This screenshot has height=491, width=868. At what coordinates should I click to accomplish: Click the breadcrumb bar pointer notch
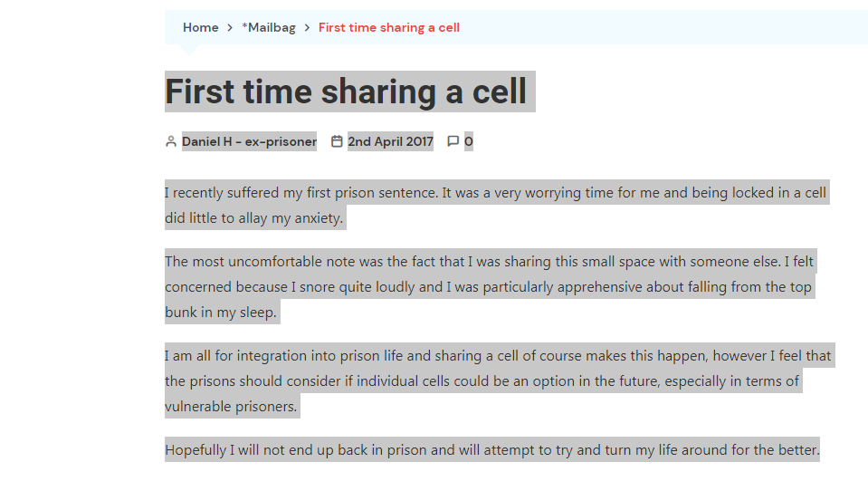tap(189, 49)
